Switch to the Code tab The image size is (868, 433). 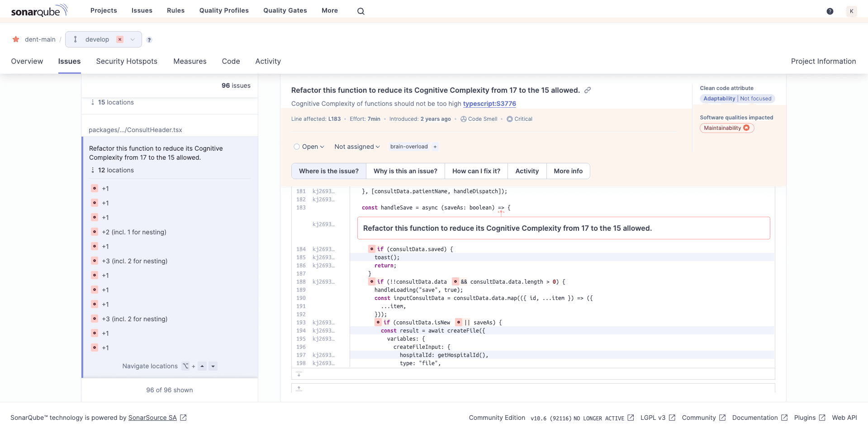tap(231, 61)
